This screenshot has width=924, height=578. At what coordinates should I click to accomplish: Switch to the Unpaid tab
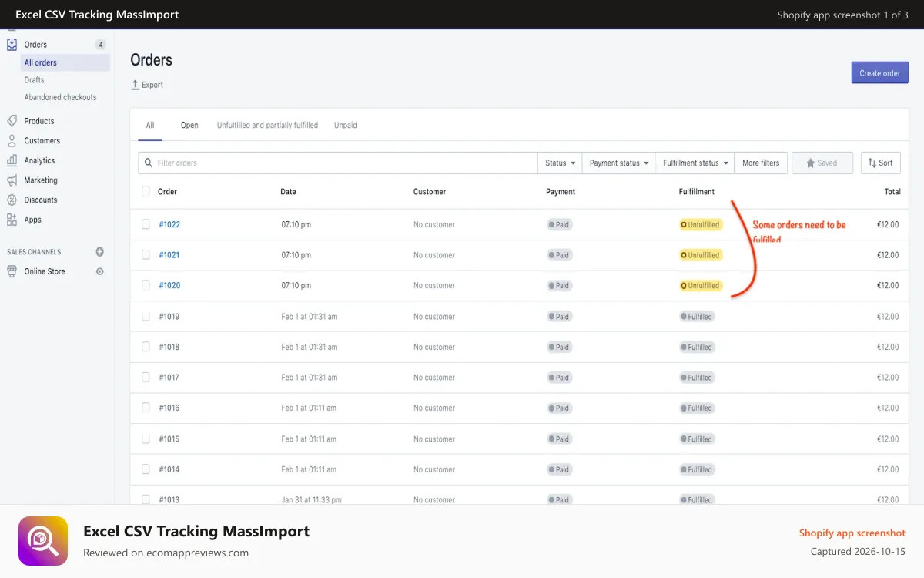coord(346,126)
